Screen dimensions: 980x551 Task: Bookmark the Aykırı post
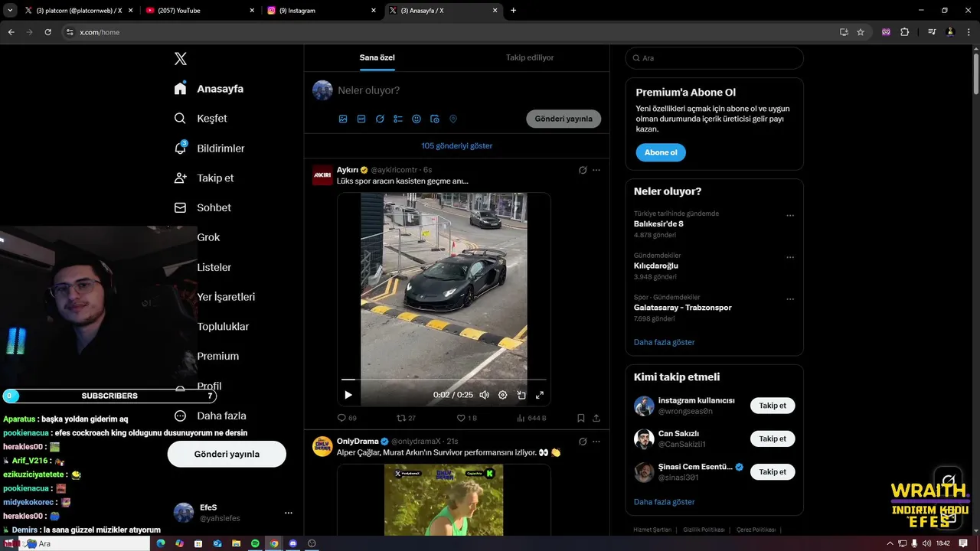[x=581, y=418]
